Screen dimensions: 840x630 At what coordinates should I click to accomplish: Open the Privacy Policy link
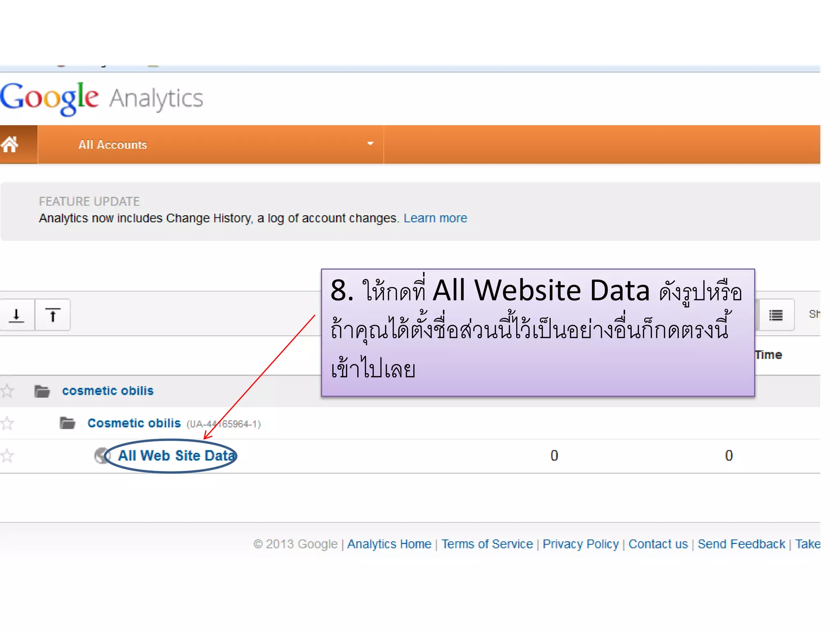pyautogui.click(x=581, y=544)
